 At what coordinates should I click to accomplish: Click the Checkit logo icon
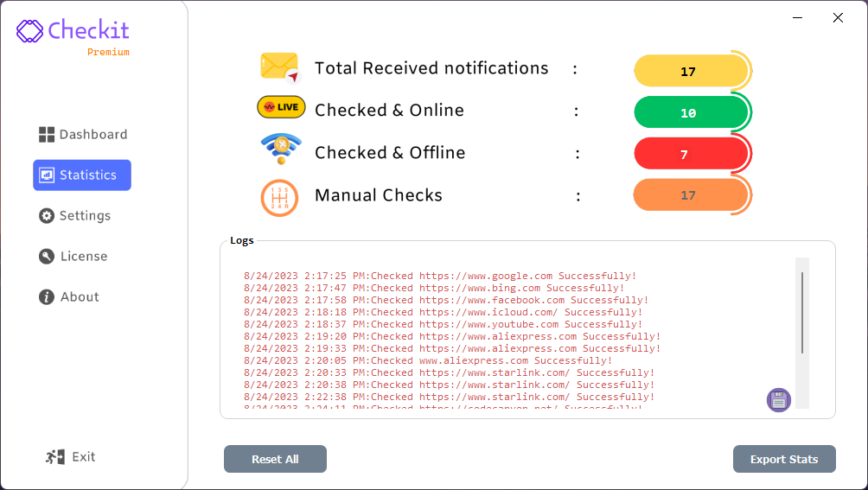pos(29,32)
